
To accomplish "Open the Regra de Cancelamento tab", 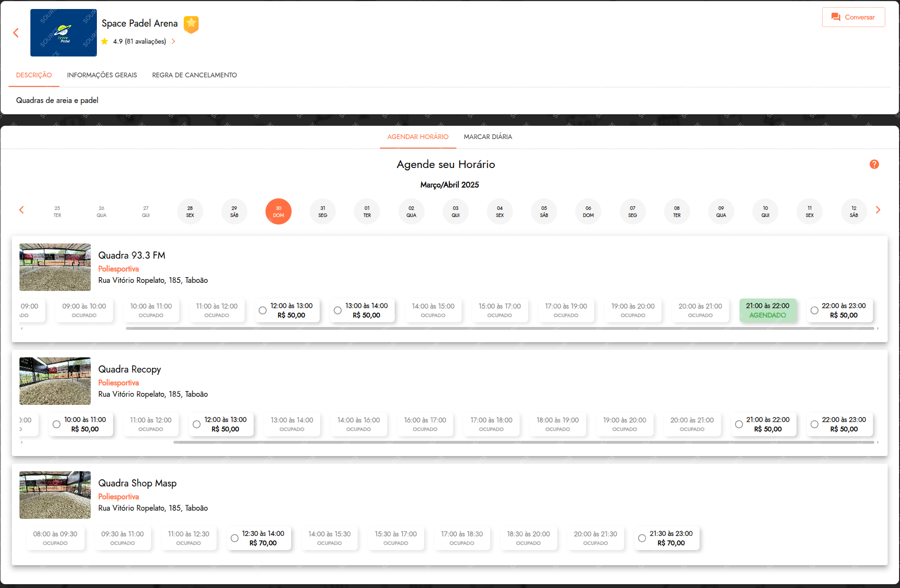I will click(194, 75).
